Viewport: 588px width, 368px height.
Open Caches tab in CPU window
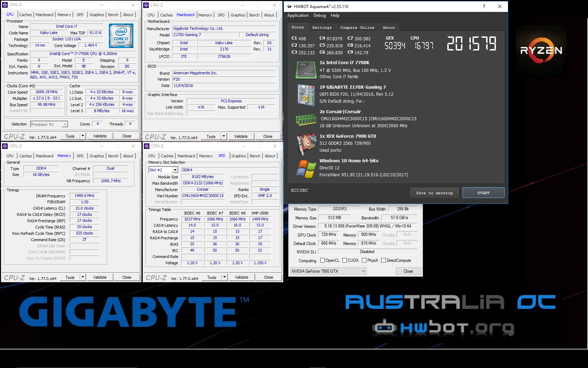tap(26, 15)
